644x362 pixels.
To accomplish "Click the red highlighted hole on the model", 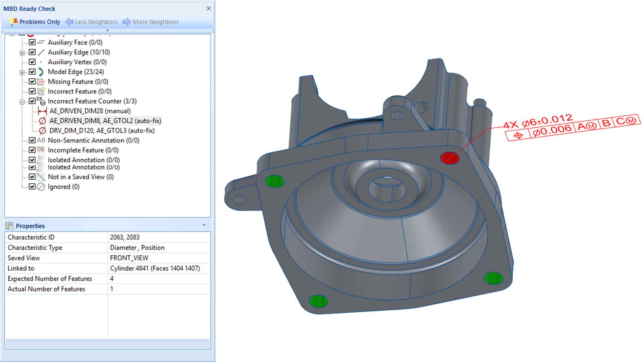I will [x=450, y=158].
